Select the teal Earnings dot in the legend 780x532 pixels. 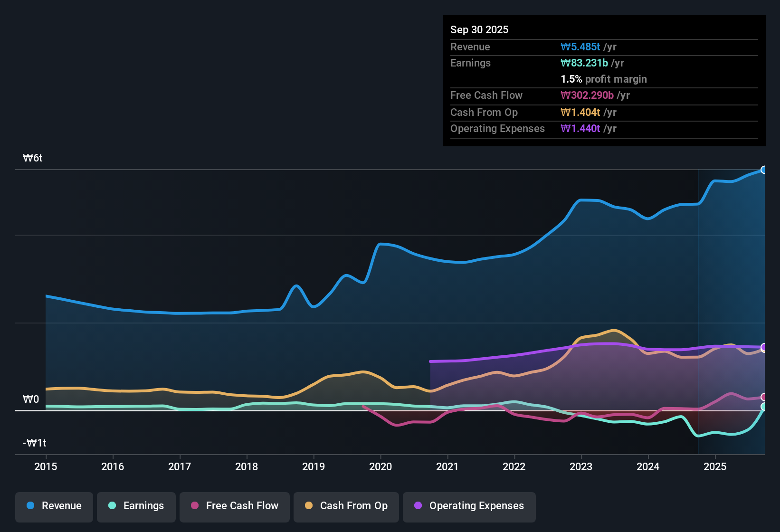pyautogui.click(x=112, y=506)
